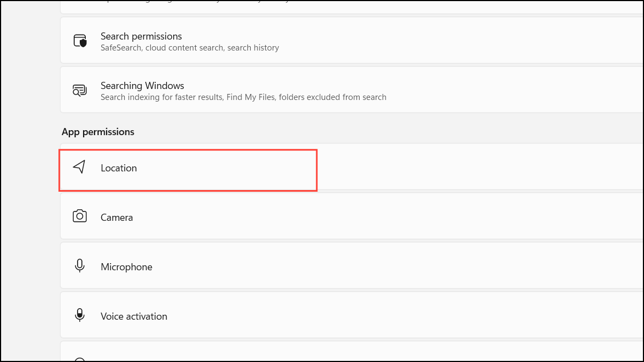
Task: Click the Voice activation microphone icon
Action: point(80,315)
